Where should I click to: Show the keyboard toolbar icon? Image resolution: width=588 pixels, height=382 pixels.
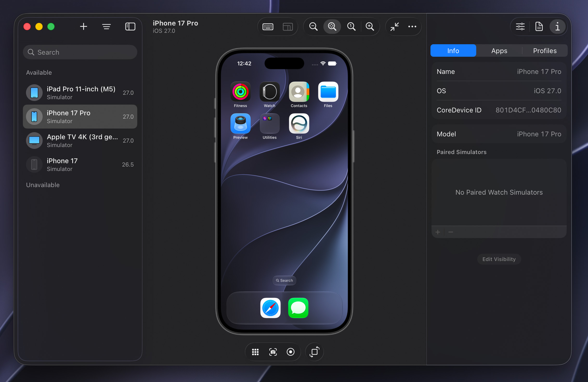point(268,27)
